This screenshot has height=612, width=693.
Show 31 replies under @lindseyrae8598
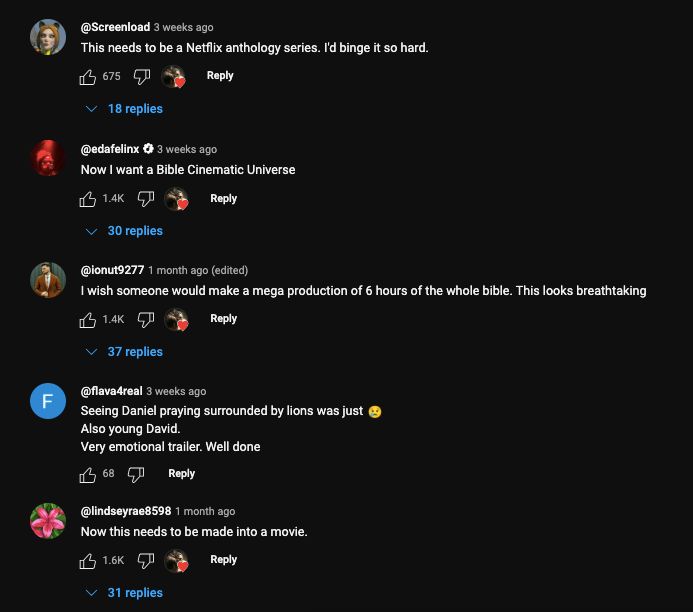tap(125, 593)
